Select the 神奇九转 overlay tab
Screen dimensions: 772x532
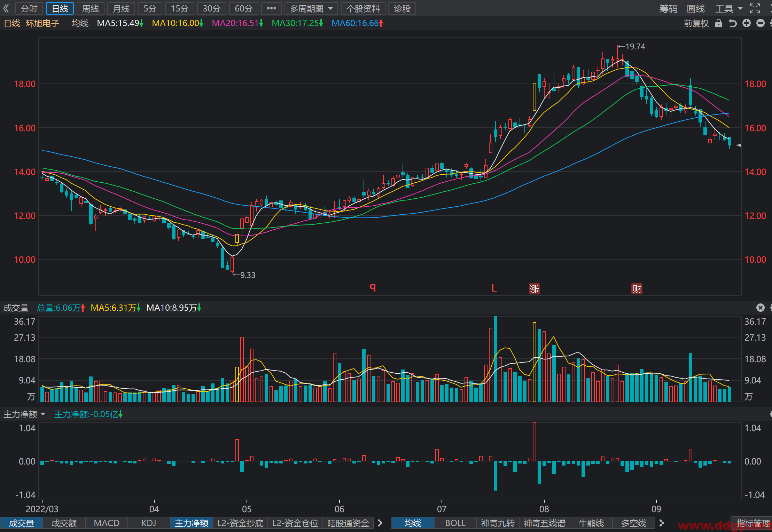click(498, 523)
